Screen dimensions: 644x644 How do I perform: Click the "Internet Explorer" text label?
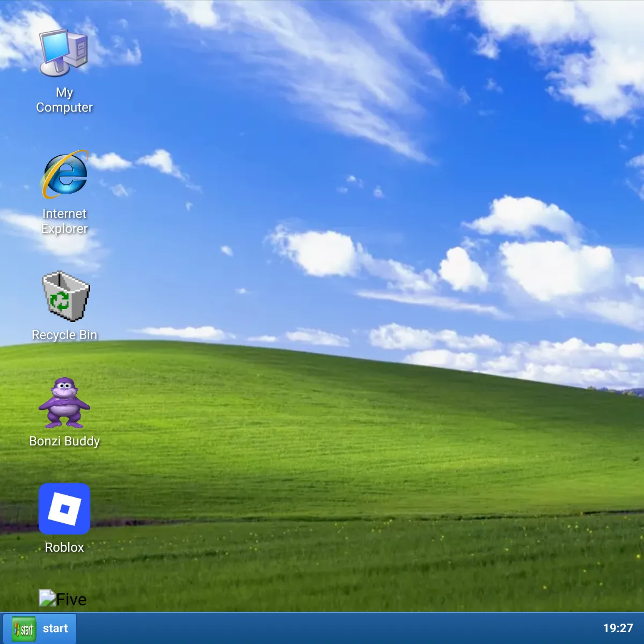tap(64, 221)
